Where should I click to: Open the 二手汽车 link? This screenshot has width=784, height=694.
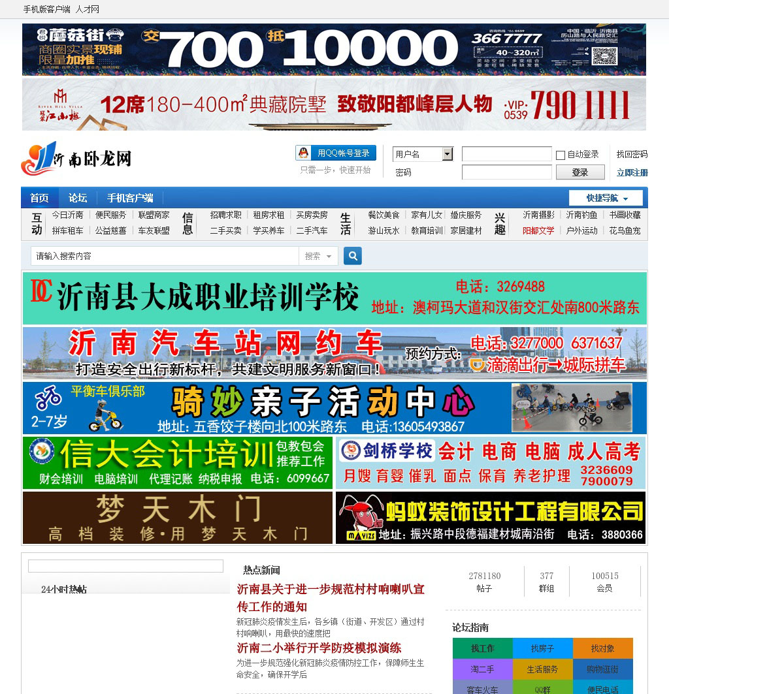click(x=312, y=230)
